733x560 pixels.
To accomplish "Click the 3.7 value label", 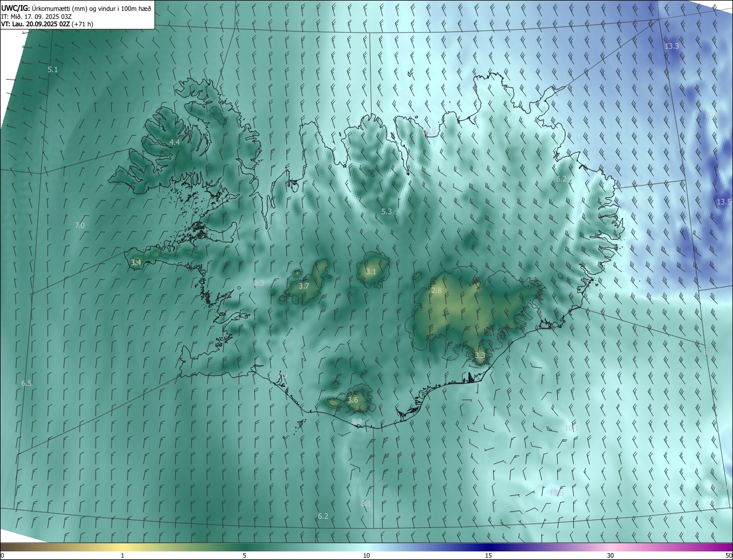I will [304, 286].
